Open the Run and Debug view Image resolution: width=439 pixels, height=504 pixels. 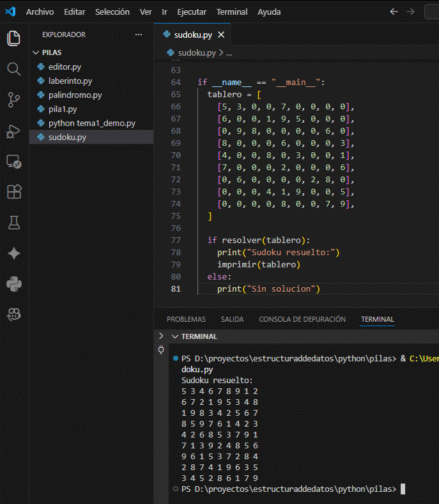13,130
